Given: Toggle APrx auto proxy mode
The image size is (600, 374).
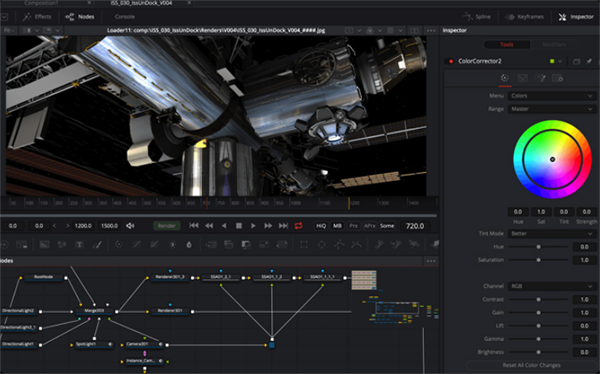Looking at the screenshot, I should pos(369,226).
